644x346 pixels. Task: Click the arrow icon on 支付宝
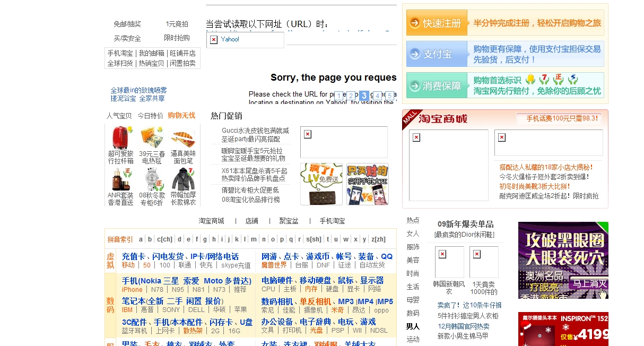tap(415, 54)
